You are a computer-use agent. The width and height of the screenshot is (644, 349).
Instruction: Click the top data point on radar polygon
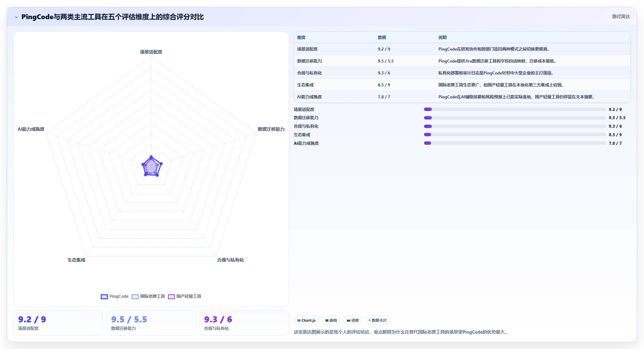click(151, 157)
